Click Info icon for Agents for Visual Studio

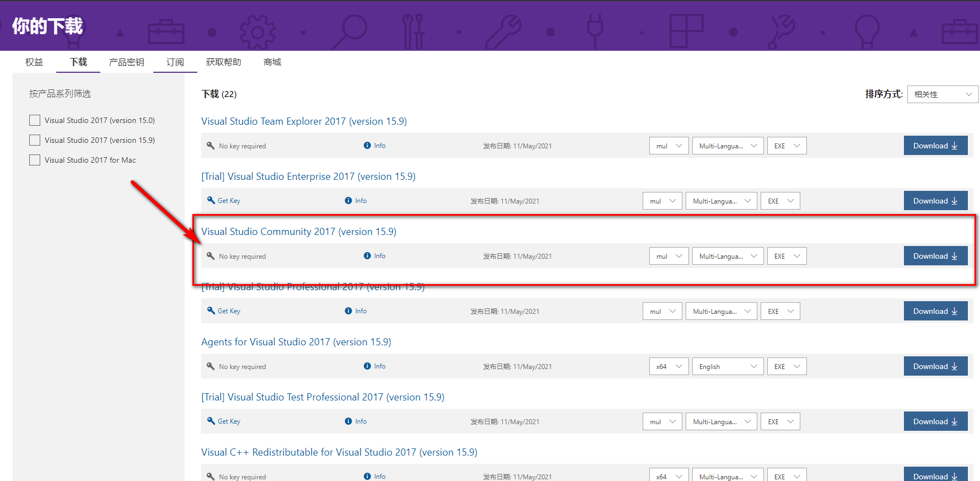point(367,366)
